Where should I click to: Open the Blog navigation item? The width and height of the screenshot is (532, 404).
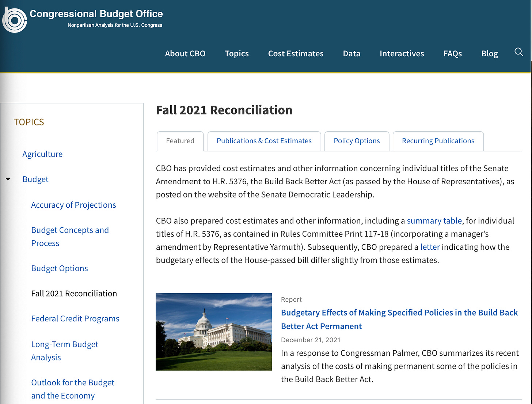[x=490, y=53]
